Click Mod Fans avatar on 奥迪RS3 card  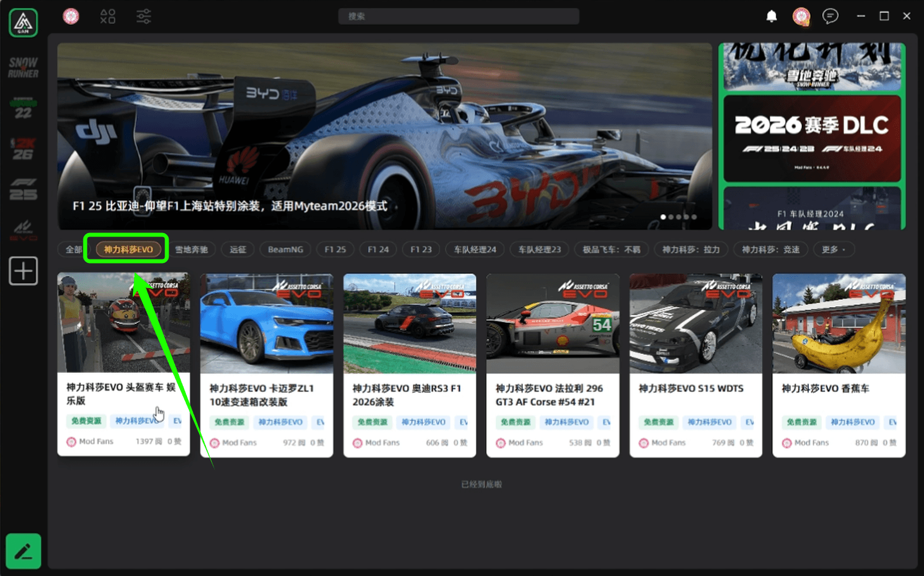pyautogui.click(x=357, y=443)
